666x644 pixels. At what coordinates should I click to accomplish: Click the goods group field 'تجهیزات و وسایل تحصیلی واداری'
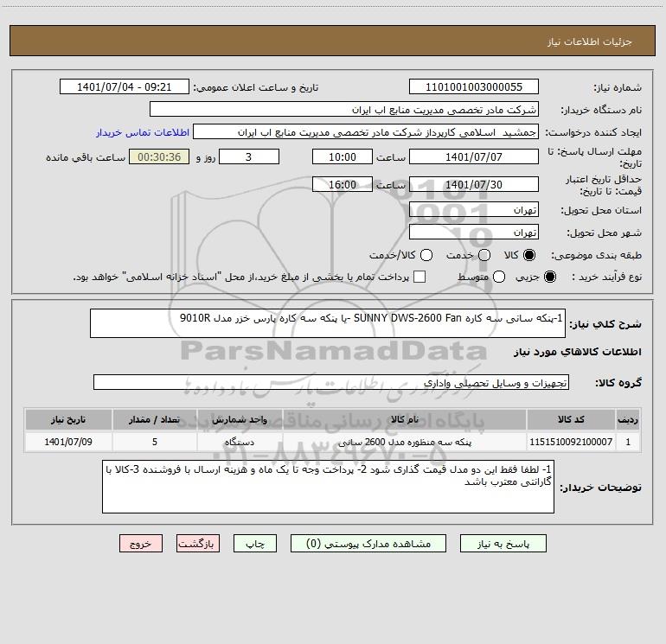pos(331,382)
